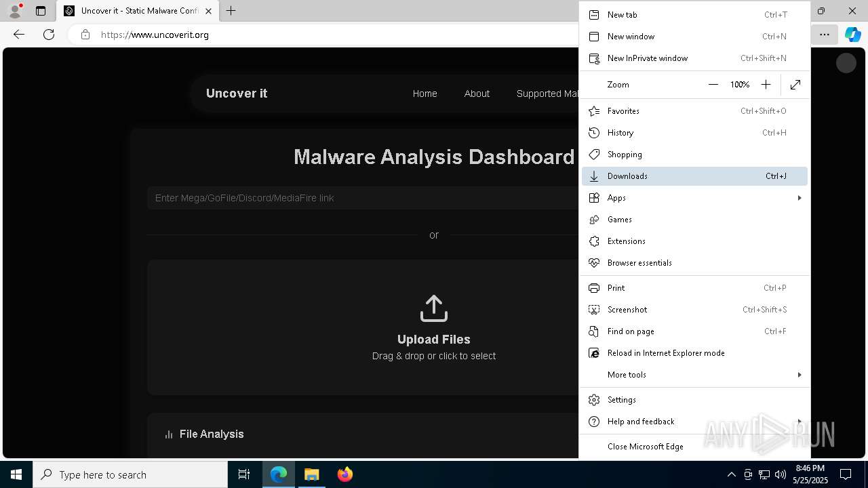Open Task View on taskbar

click(244, 474)
